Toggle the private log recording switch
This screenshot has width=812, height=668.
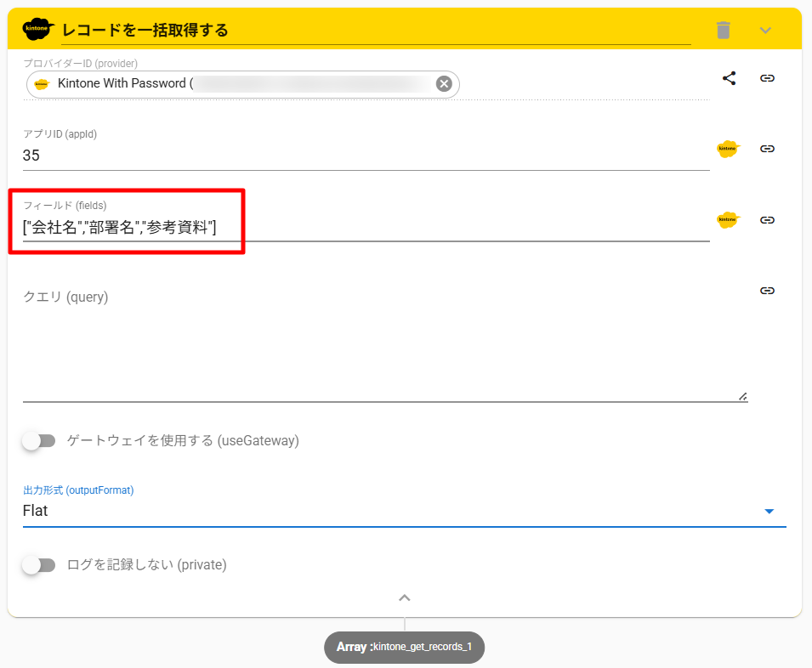click(39, 564)
